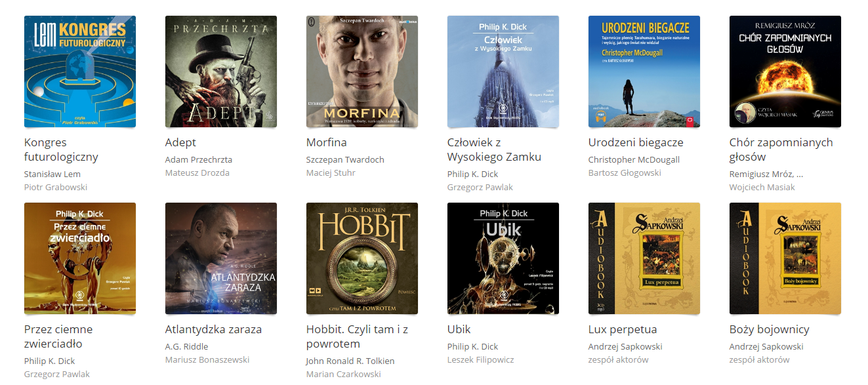Select the Hobbit audiobook cover
This screenshot has width=868, height=385.
[362, 258]
